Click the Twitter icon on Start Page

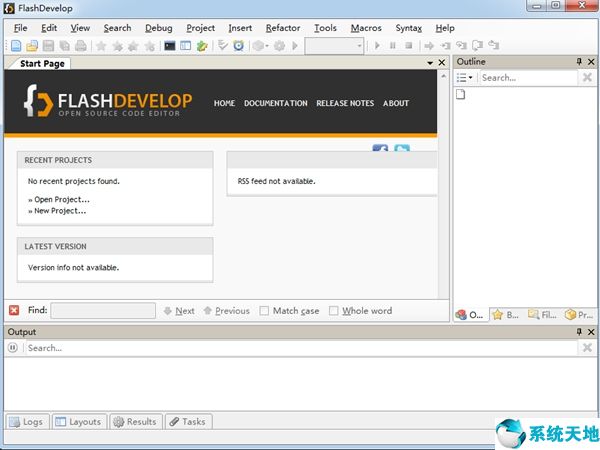402,148
